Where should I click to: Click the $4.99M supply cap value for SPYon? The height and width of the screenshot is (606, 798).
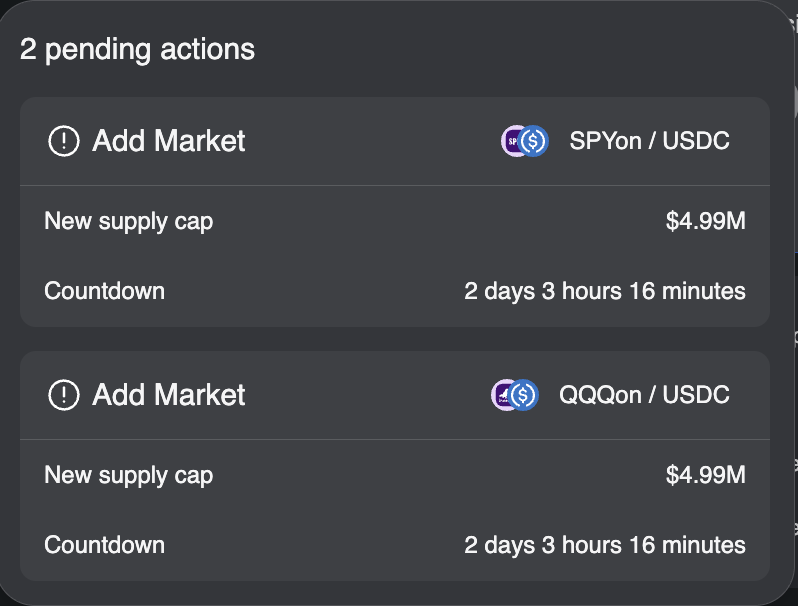(705, 221)
